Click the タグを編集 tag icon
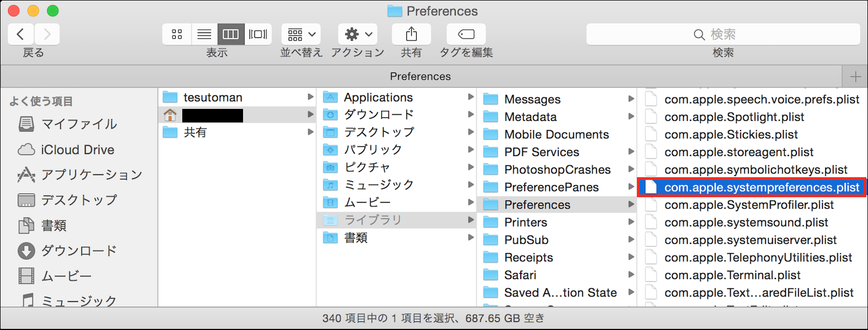The image size is (868, 330). pos(466,34)
